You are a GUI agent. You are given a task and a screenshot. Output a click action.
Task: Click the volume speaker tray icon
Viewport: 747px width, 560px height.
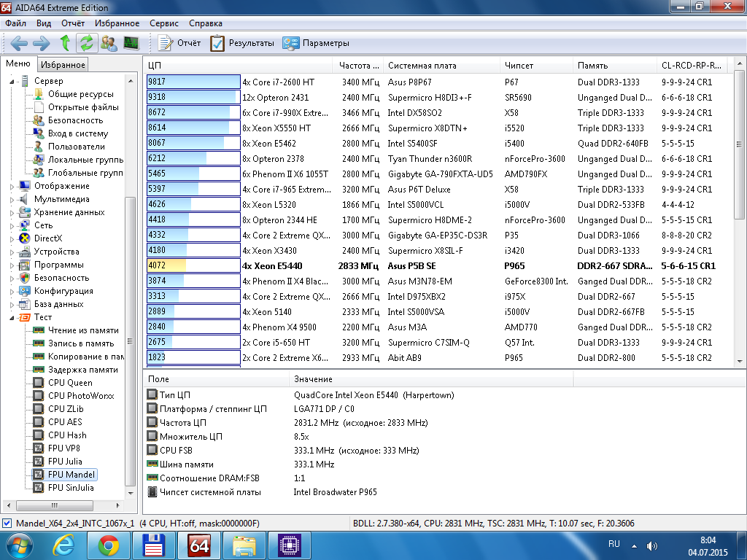651,545
